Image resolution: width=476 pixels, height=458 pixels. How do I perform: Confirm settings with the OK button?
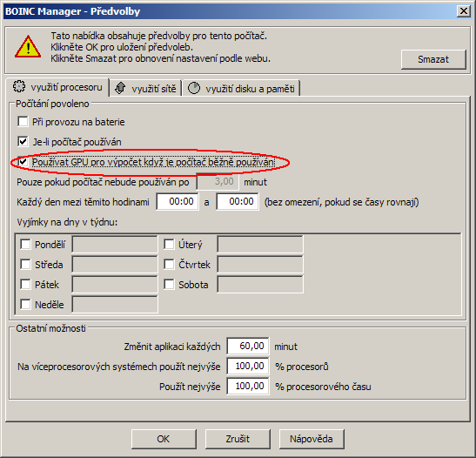pos(164,439)
